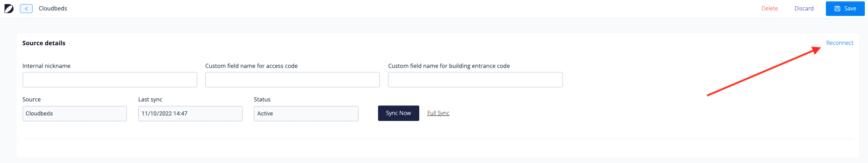The width and height of the screenshot is (868, 163).
Task: Start syncing with Sync Now
Action: [x=398, y=113]
